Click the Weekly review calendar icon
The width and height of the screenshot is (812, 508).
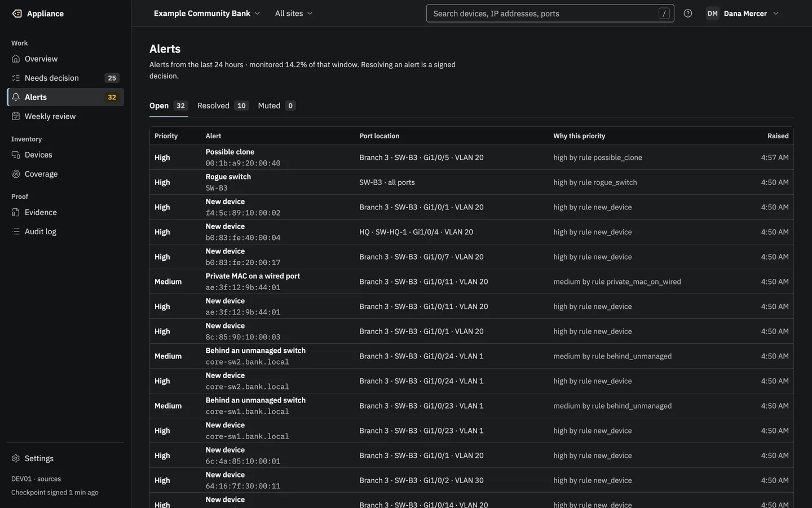(x=16, y=116)
